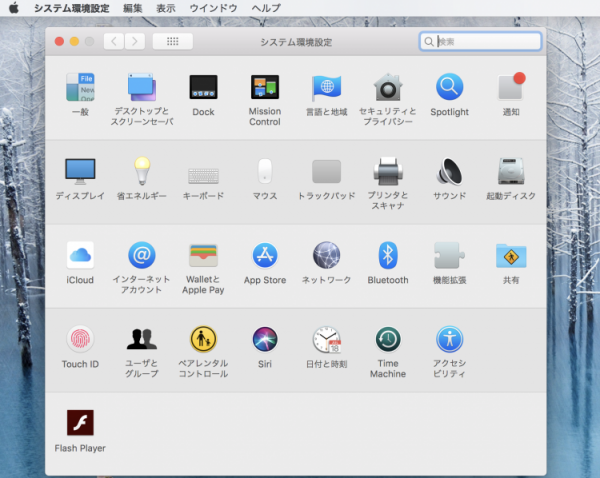The width and height of the screenshot is (600, 478).
Task: Open the ヘルプ menu
Action: click(266, 8)
